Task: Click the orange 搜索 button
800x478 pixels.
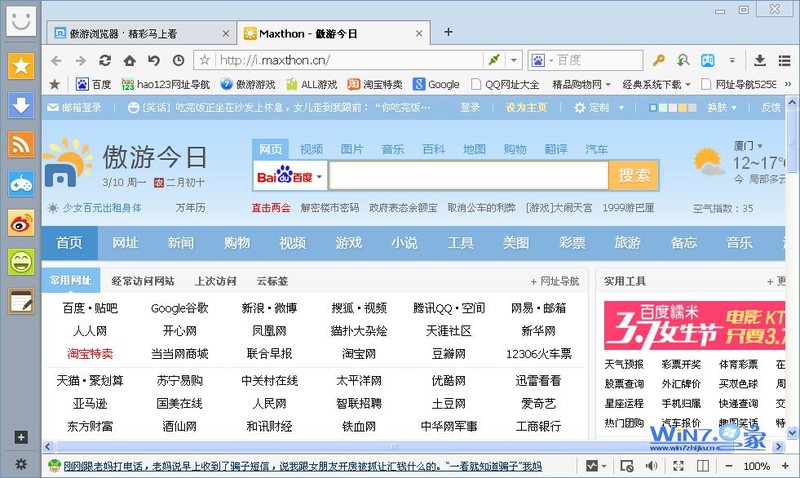Action: pos(634,175)
